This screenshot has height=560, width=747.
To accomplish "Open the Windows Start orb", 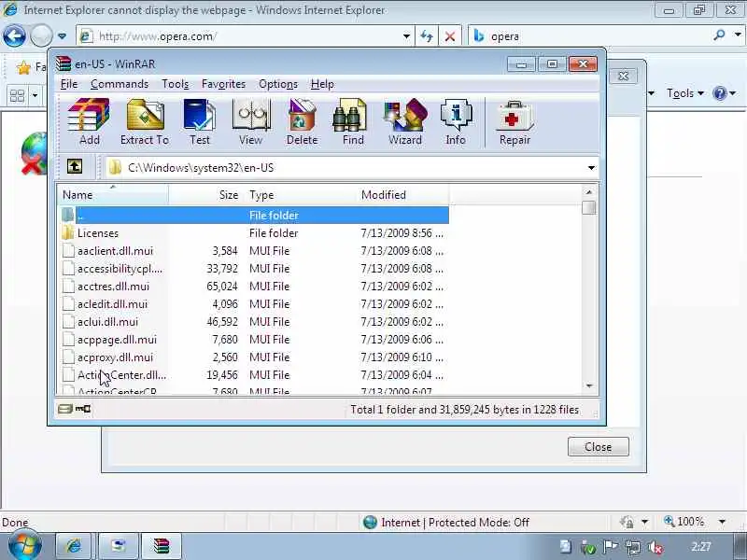I will [24, 546].
